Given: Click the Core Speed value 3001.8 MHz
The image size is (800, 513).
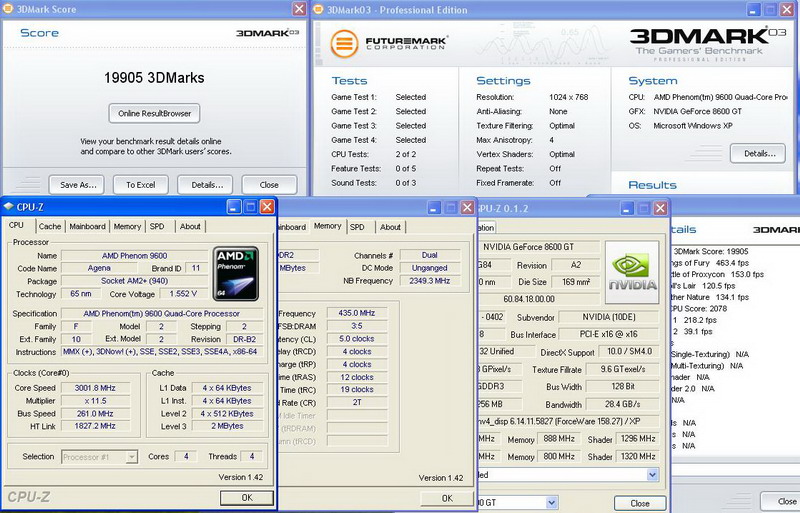Looking at the screenshot, I should (x=95, y=388).
